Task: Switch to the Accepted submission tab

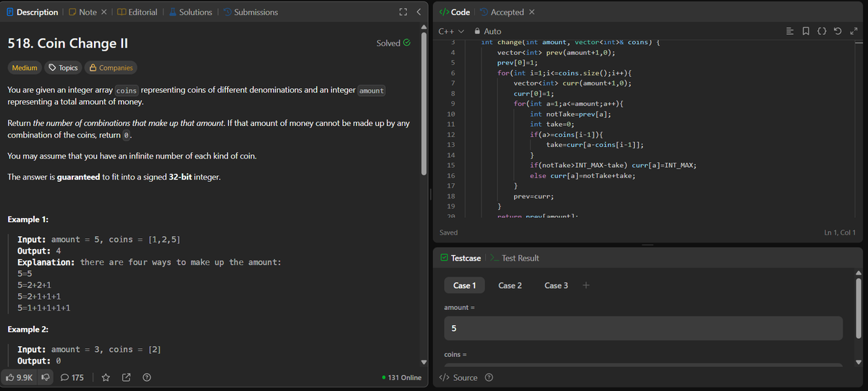Action: pyautogui.click(x=502, y=12)
